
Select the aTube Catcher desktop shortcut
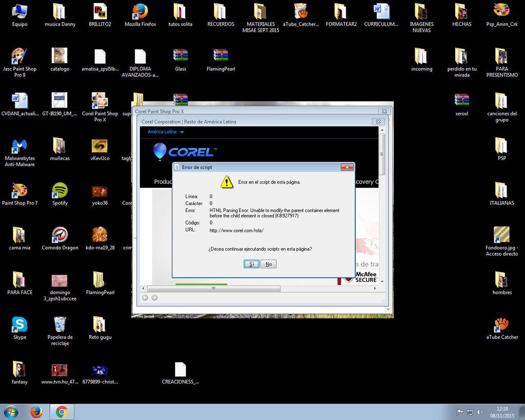501,328
